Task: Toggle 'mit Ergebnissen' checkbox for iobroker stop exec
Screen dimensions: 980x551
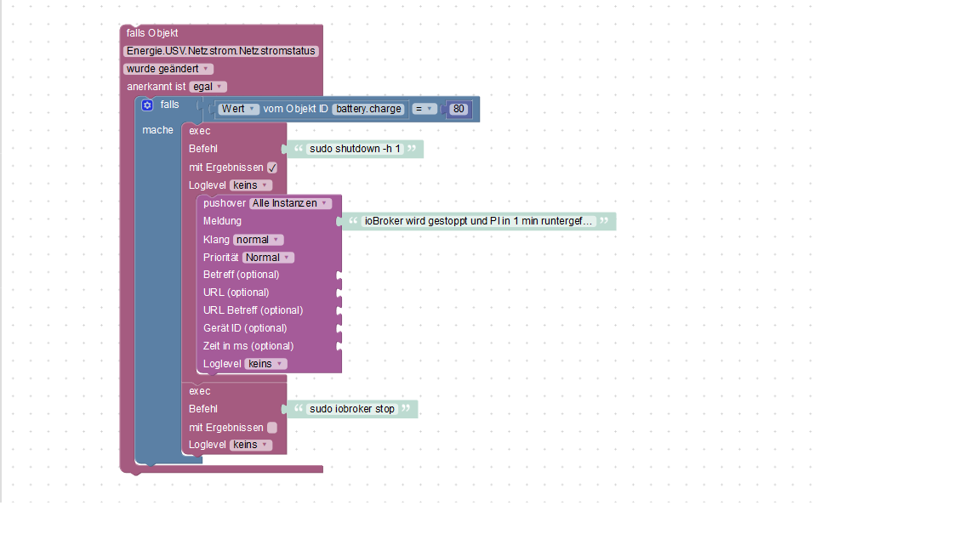Action: (x=272, y=428)
